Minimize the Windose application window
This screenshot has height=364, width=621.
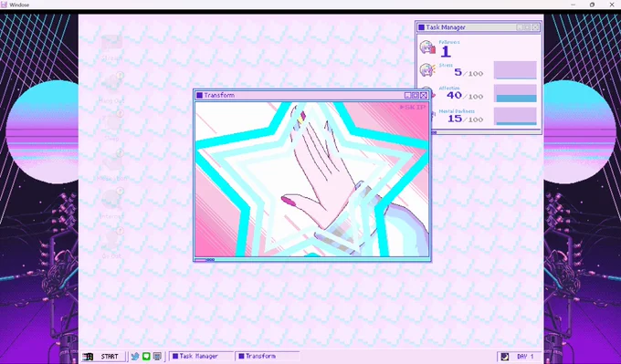coord(574,5)
